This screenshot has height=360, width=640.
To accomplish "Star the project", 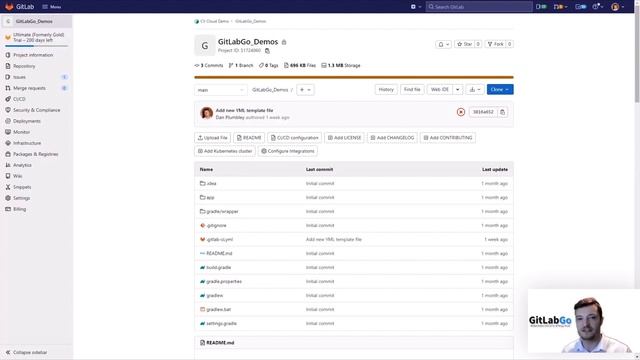I will [x=464, y=44].
